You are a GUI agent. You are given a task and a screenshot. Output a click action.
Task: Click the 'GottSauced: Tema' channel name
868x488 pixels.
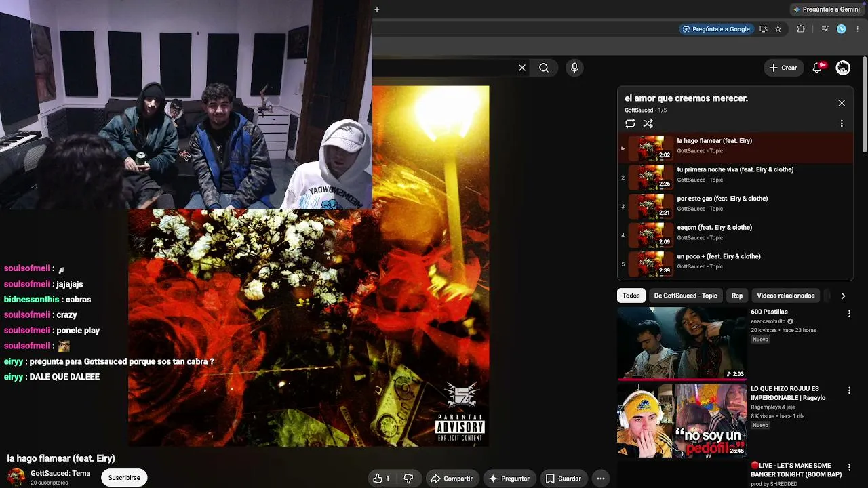60,474
